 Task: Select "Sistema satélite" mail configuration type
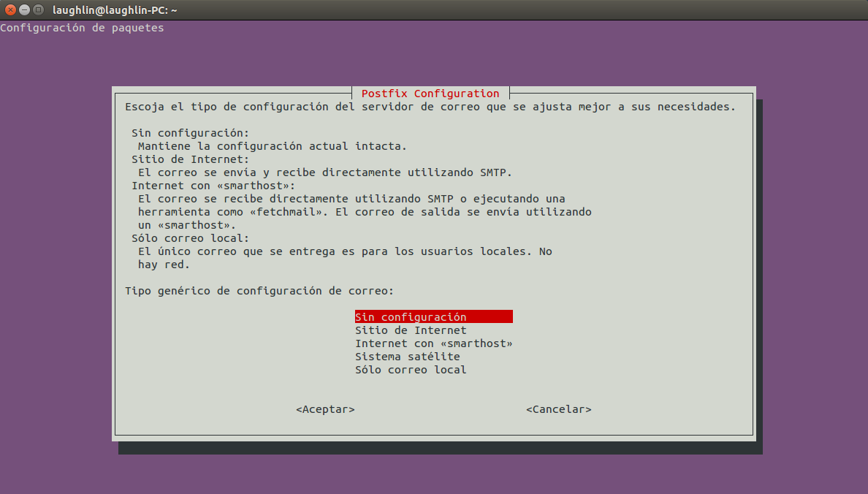click(407, 357)
